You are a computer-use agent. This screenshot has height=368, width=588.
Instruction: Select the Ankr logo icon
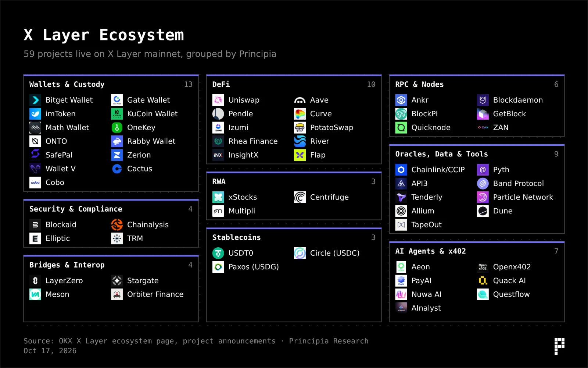(x=401, y=100)
